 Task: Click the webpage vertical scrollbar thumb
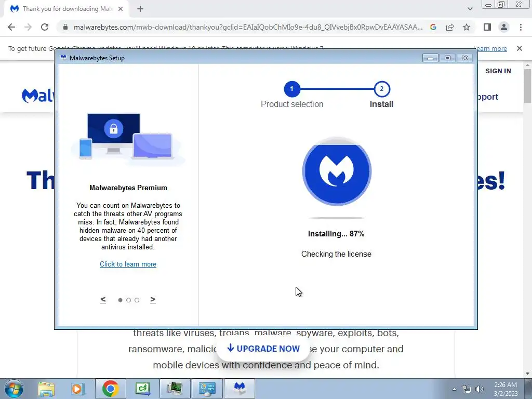(527, 86)
